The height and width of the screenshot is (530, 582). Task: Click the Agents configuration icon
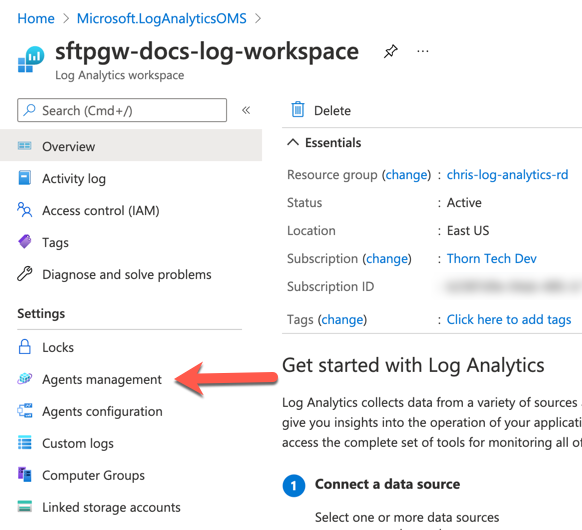[24, 410]
